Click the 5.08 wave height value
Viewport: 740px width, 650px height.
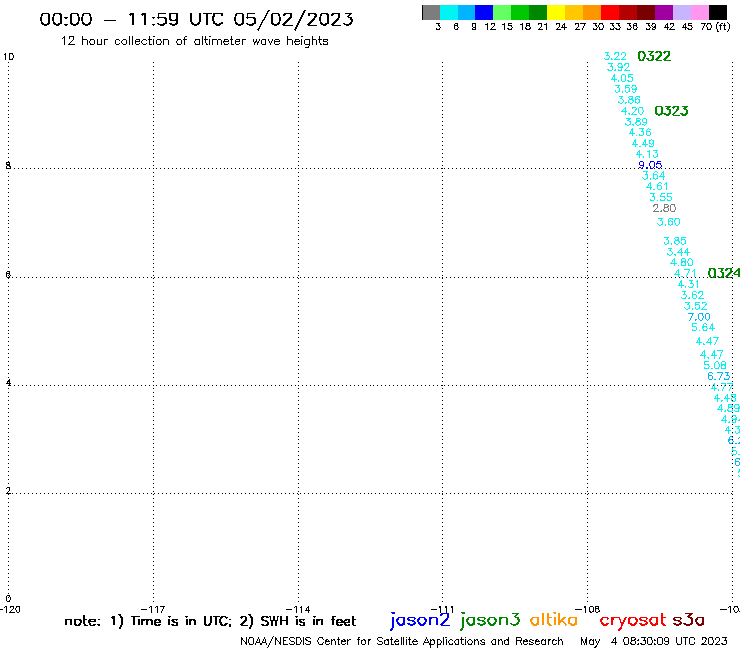(x=715, y=365)
